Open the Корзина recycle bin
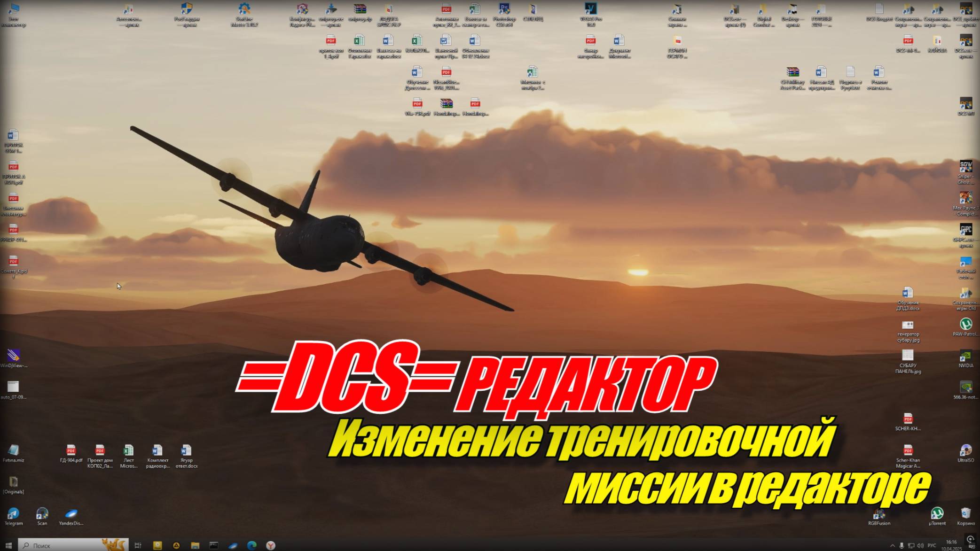The width and height of the screenshot is (980, 551). coord(965,514)
